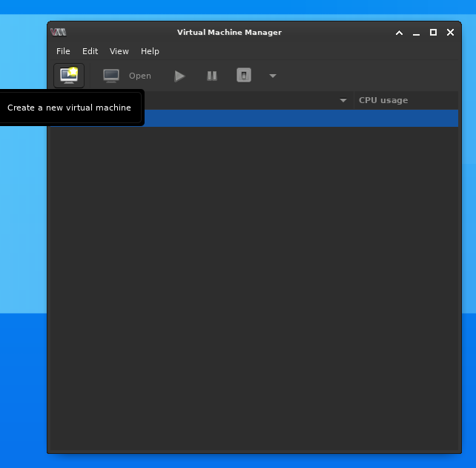Close the Virtual Machine Manager window
The width and height of the screenshot is (476, 468).
click(x=450, y=33)
